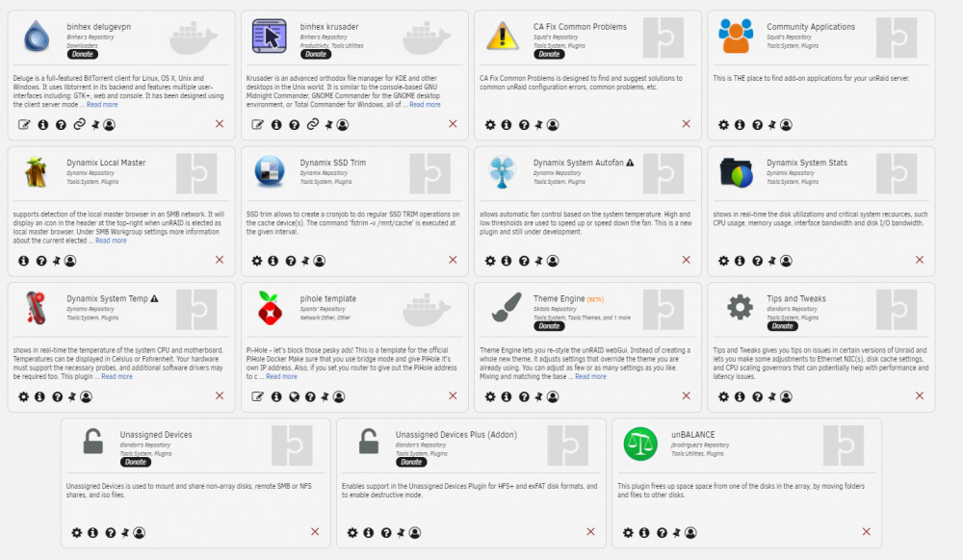Remove the pihole template container
This screenshot has width=963, height=560.
pos(453,396)
